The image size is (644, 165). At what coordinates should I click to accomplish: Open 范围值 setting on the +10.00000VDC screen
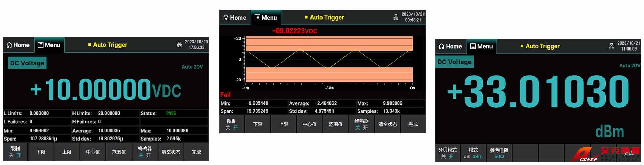[119, 152]
